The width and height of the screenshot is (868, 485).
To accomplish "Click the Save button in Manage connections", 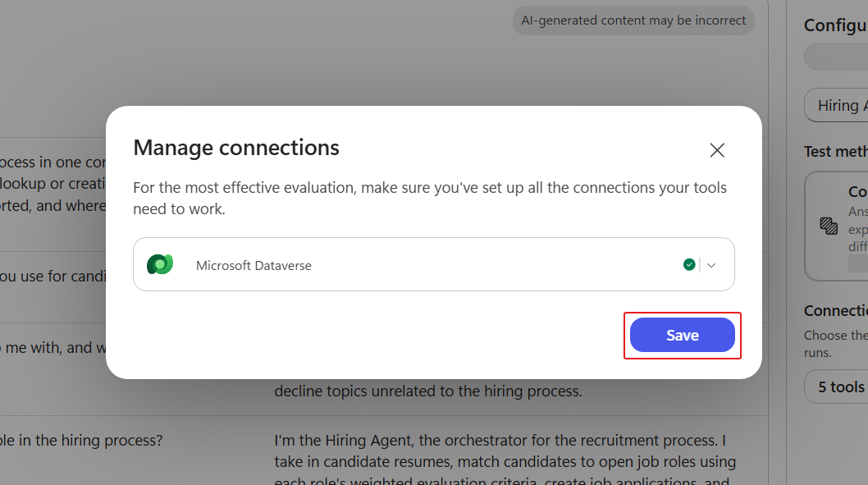I will (682, 335).
